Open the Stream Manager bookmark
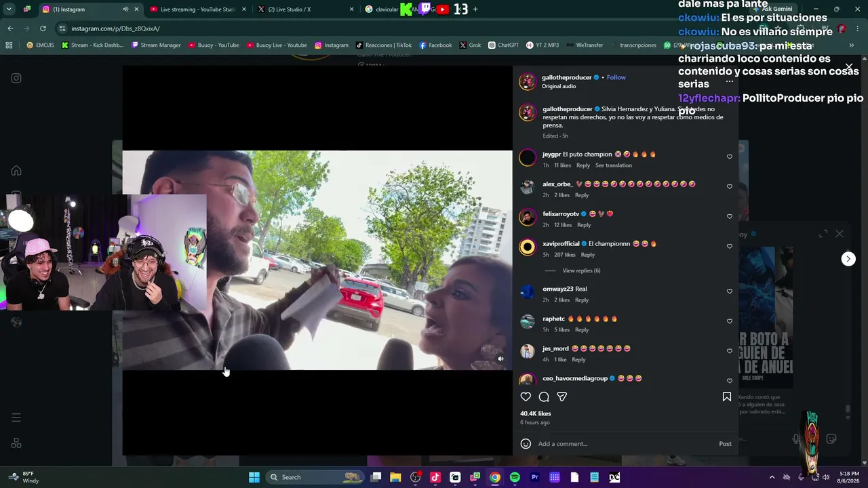The height and width of the screenshot is (488, 868). click(156, 45)
